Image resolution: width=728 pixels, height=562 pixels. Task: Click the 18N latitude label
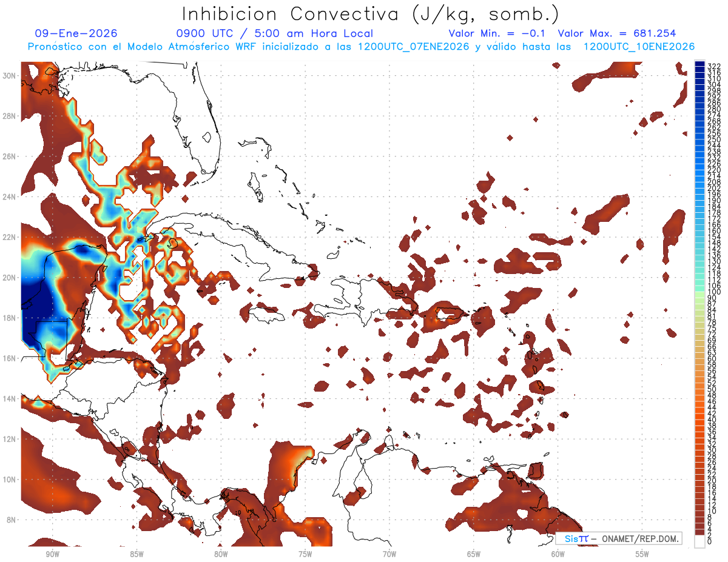click(9, 318)
